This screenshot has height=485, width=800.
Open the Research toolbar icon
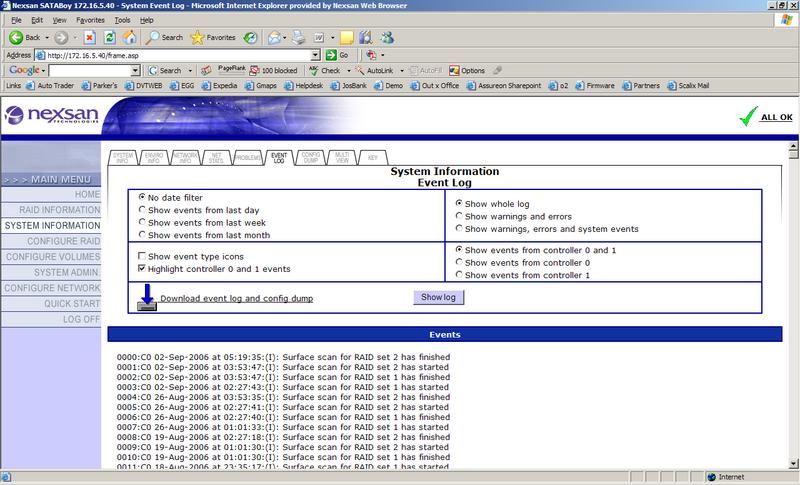click(366, 37)
